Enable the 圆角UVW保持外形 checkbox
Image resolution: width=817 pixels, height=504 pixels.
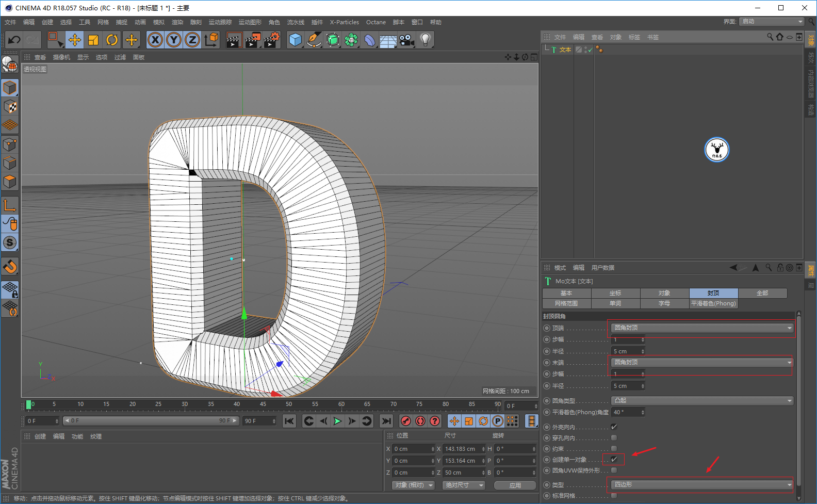(x=614, y=470)
